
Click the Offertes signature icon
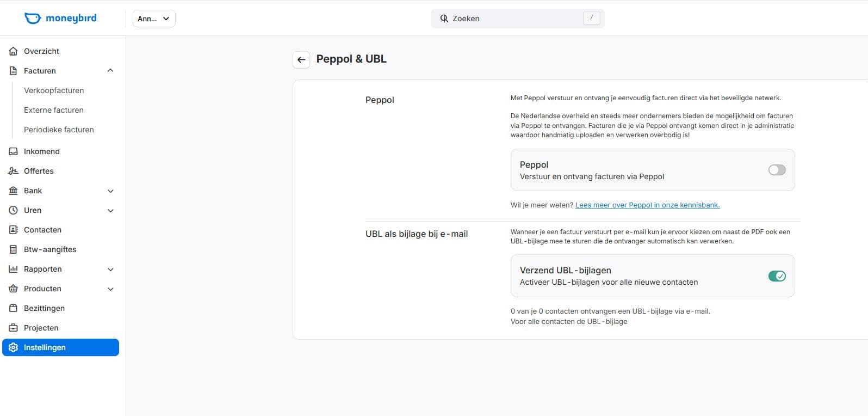click(x=14, y=171)
